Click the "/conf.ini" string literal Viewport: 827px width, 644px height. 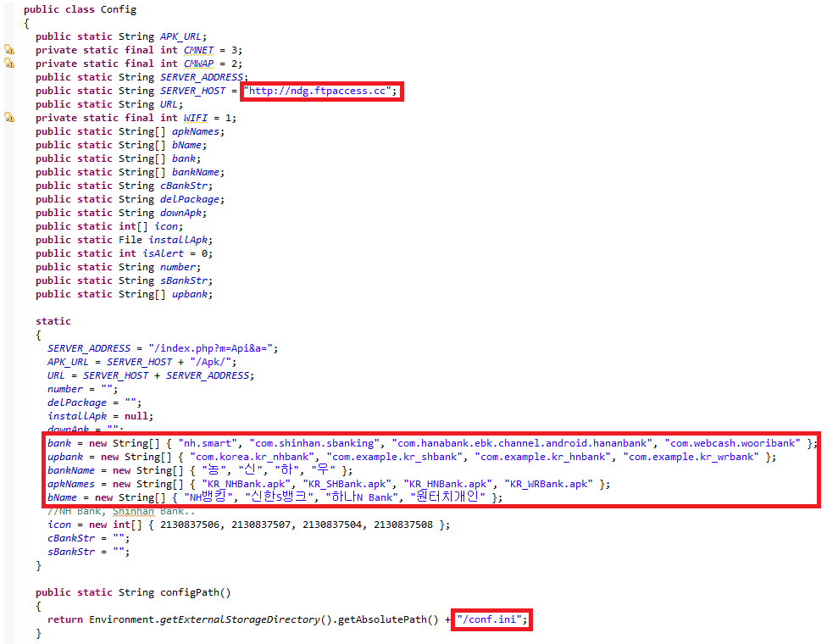(490, 619)
